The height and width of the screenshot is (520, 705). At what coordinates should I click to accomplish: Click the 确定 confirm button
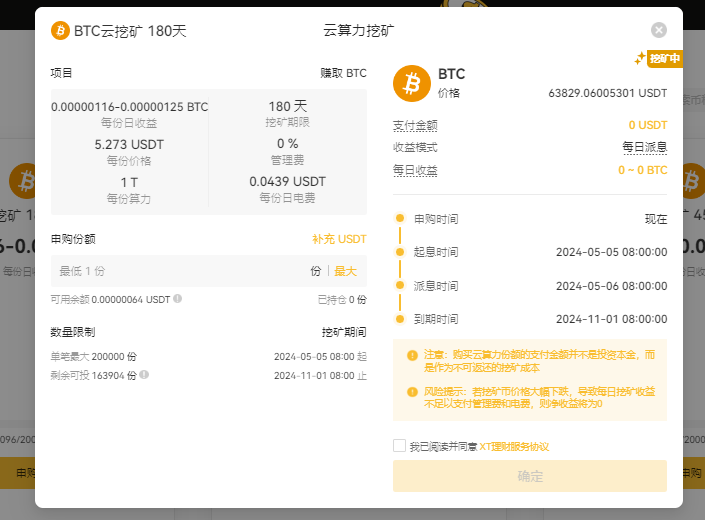530,476
